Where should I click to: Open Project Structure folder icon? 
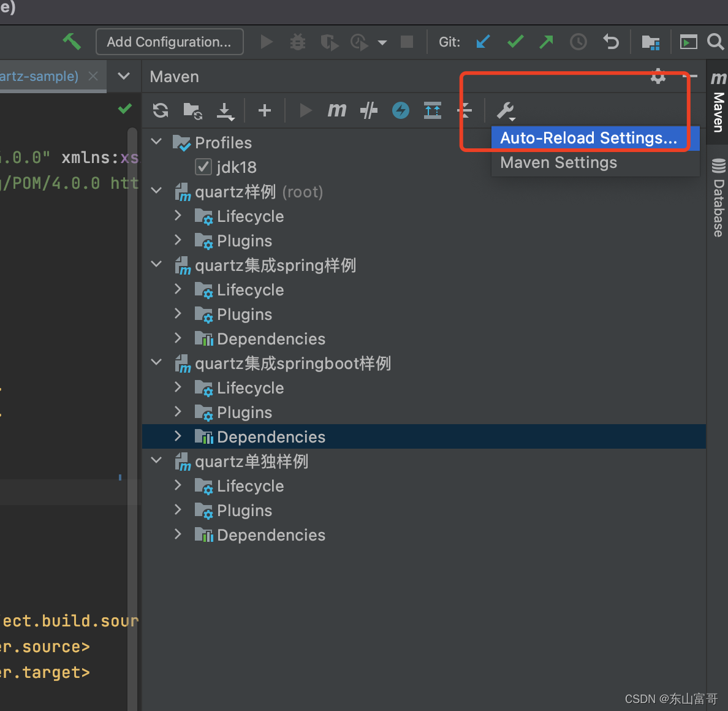coord(651,42)
